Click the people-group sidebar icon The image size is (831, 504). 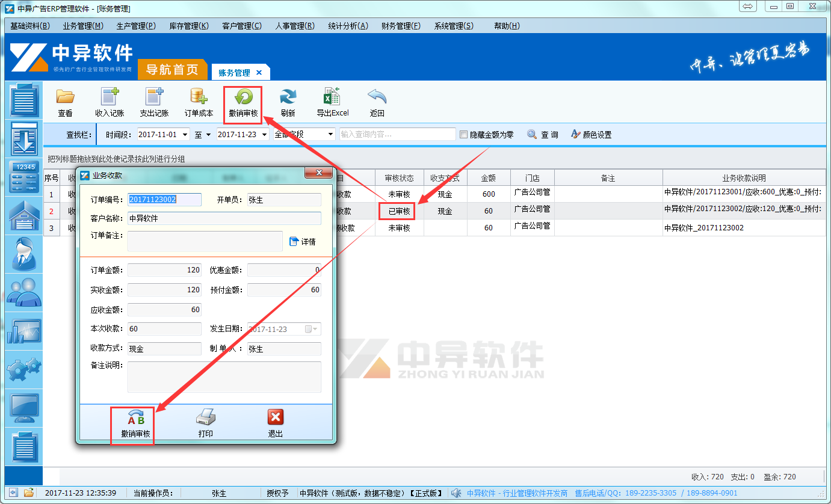pyautogui.click(x=25, y=293)
